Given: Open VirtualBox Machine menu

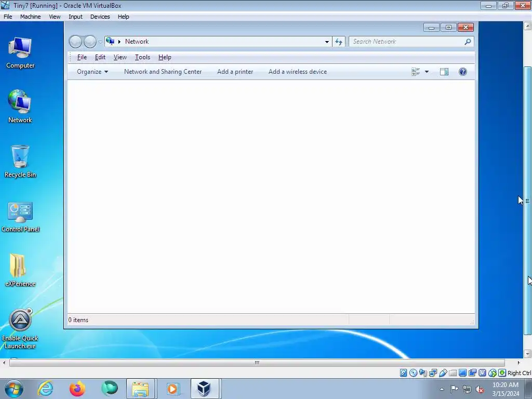Looking at the screenshot, I should coord(30,17).
